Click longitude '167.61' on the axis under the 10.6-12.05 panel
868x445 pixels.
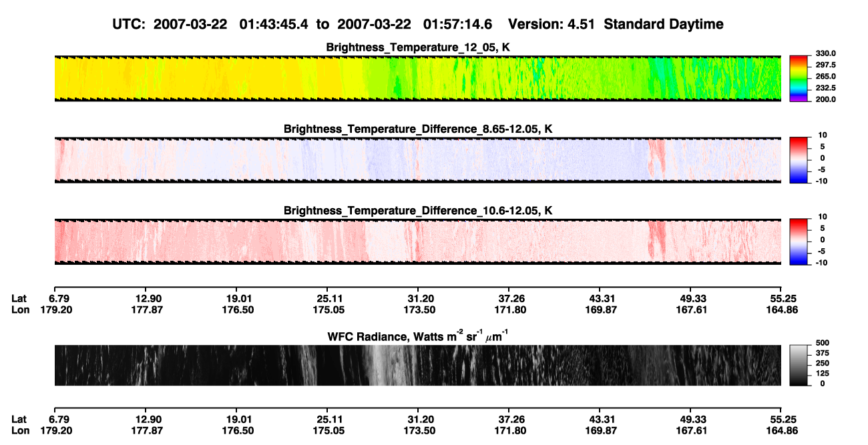pos(690,310)
